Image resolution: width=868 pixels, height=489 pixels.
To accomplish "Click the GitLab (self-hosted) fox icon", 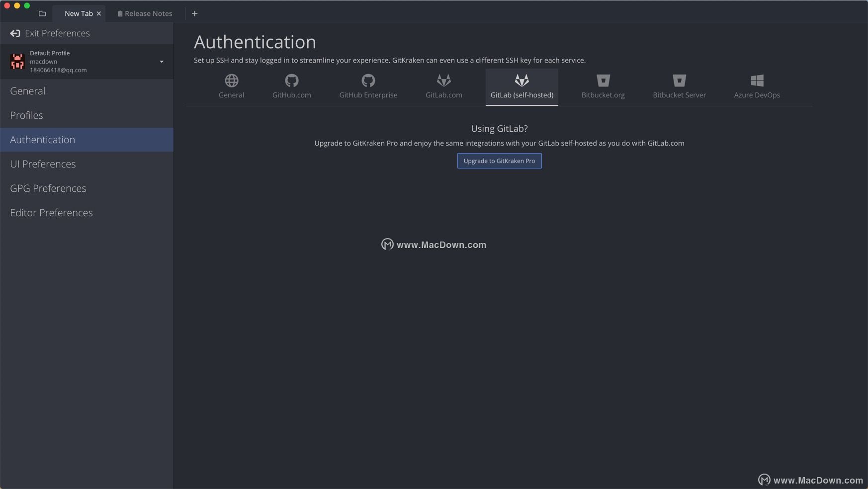I will (x=522, y=80).
